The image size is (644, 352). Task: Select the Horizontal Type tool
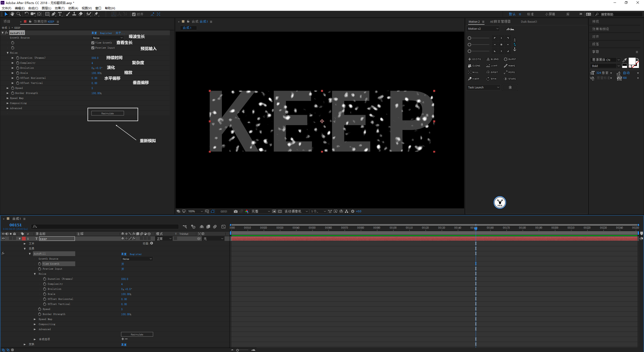coord(60,14)
